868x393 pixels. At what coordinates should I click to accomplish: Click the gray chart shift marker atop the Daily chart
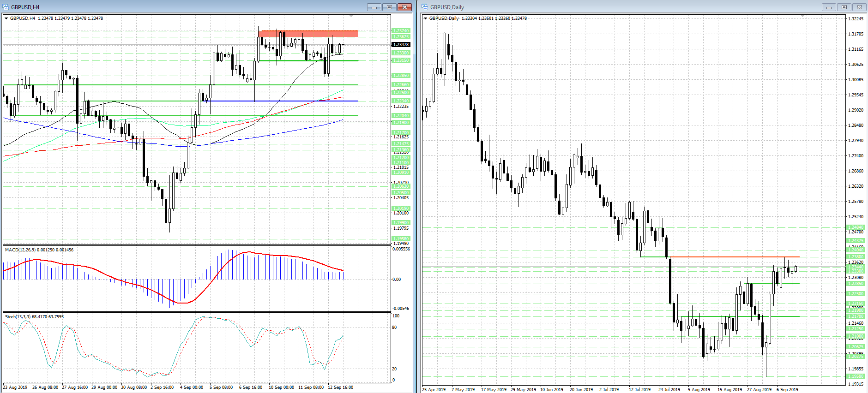802,16
